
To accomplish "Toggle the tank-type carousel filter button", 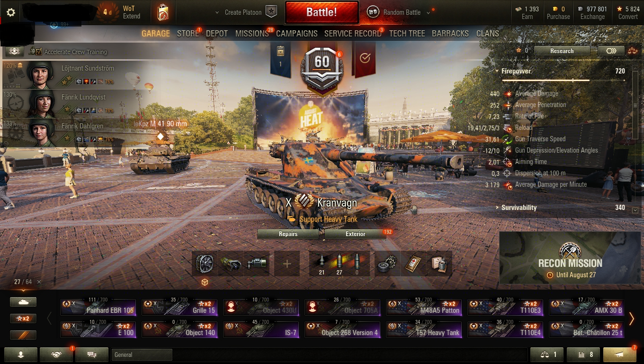I will click(23, 302).
